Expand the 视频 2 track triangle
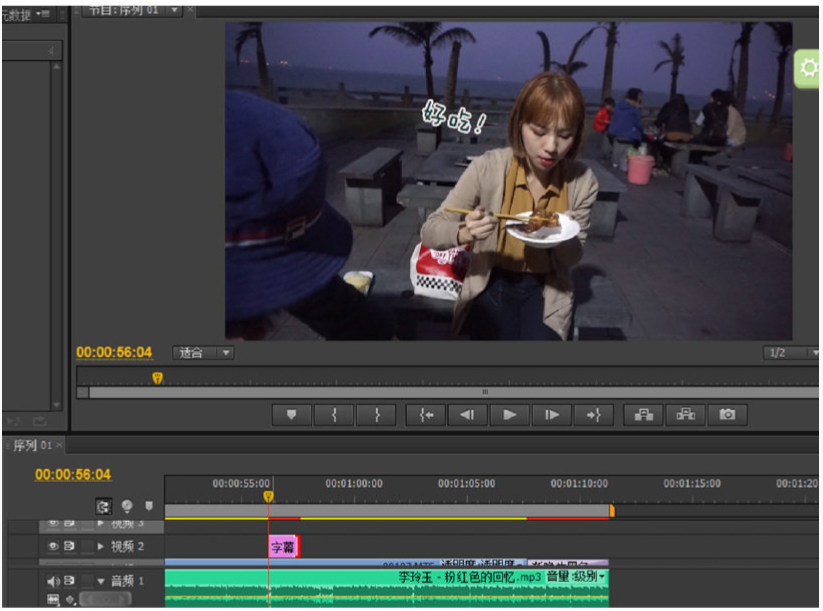Screen dimensions: 823x611 click(x=100, y=547)
